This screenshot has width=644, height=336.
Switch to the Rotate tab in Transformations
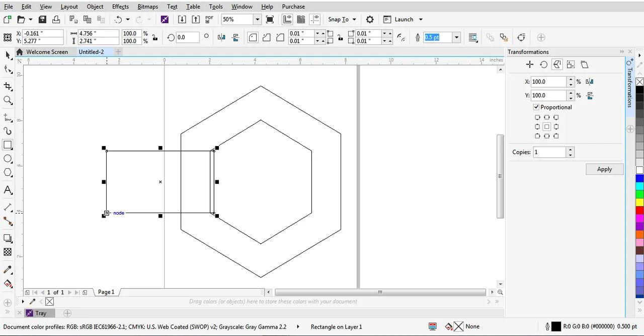click(543, 64)
